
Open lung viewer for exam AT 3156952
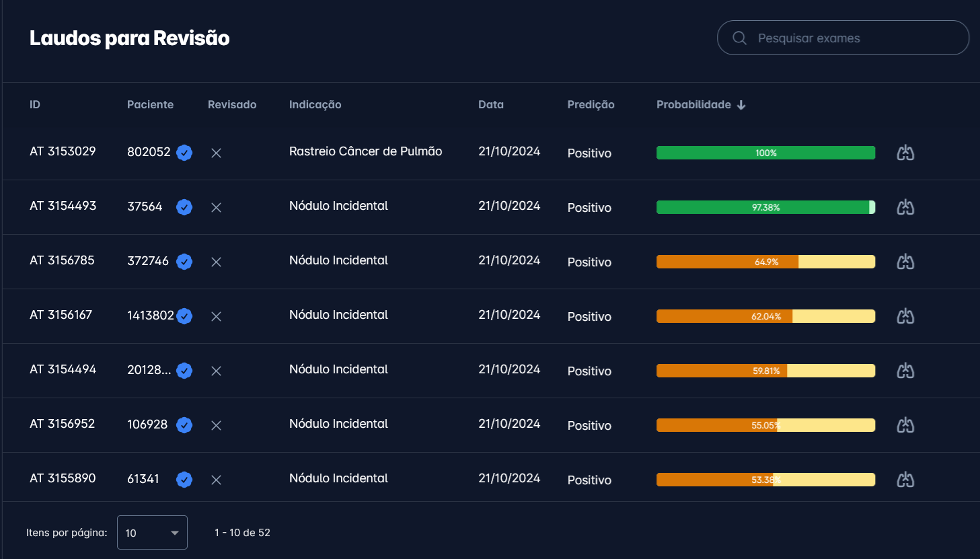pos(905,425)
